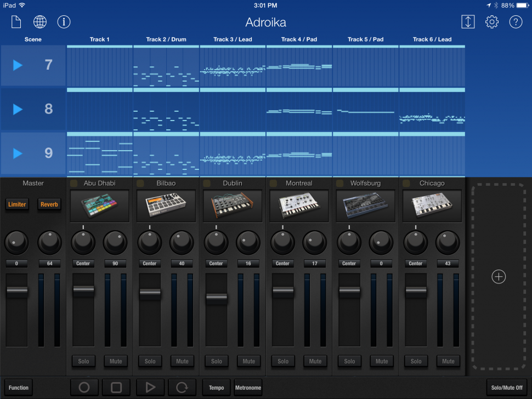Click the Bilbao volume fader handle
Viewport: 532px width, 399px height.
[x=150, y=292]
